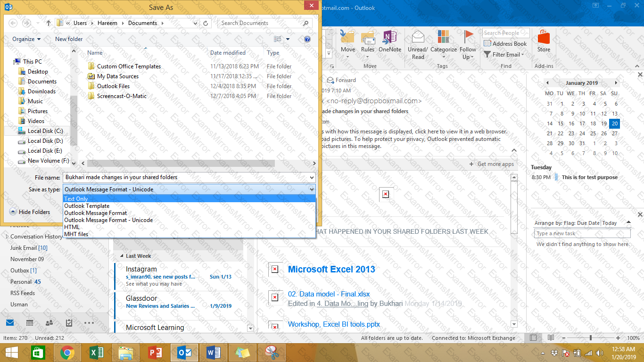Click the Filter Email funnel button
The image size is (644, 362).
click(x=504, y=55)
